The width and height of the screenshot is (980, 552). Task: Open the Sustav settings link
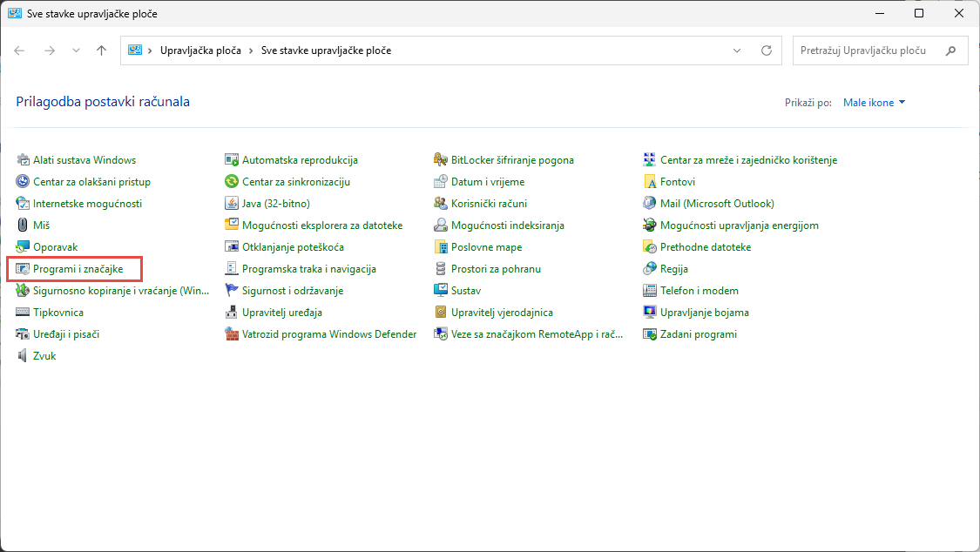click(465, 291)
